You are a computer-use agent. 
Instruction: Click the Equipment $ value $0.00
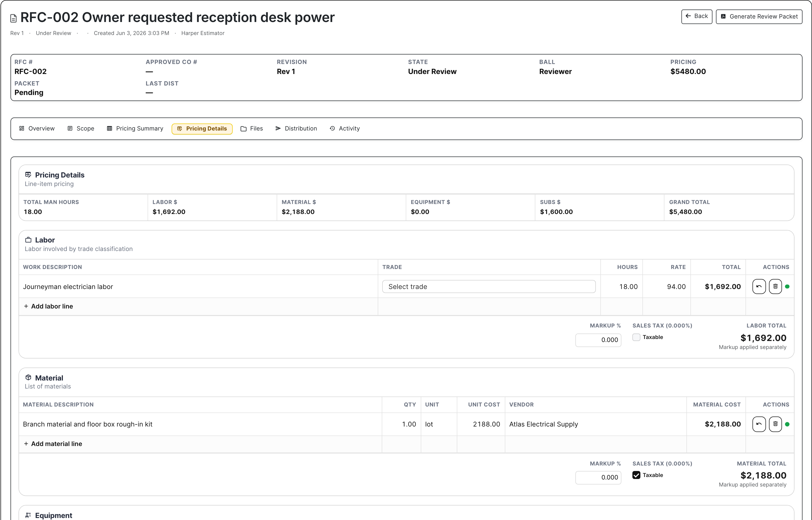[420, 212]
